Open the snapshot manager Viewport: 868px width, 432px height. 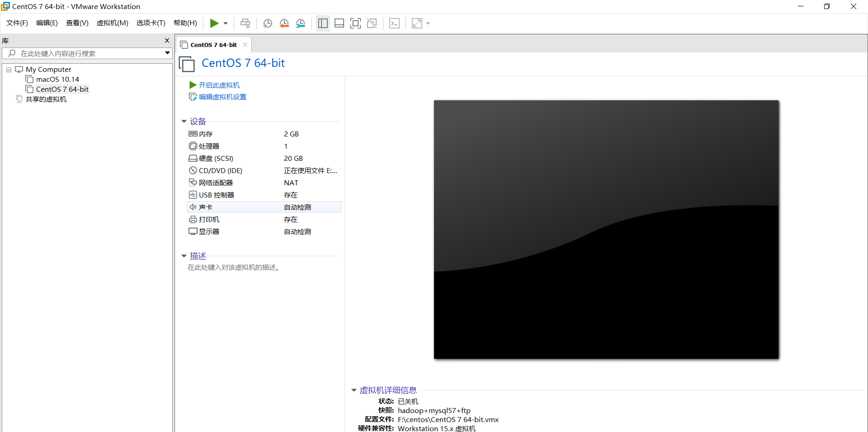(301, 23)
